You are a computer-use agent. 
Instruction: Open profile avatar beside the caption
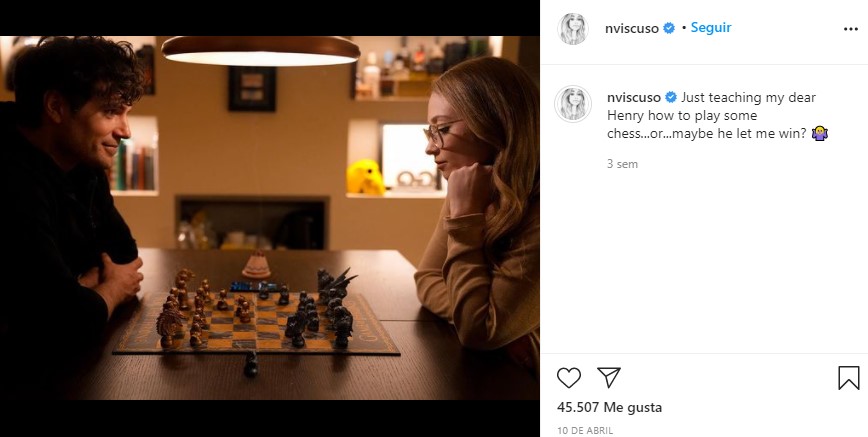pyautogui.click(x=574, y=103)
